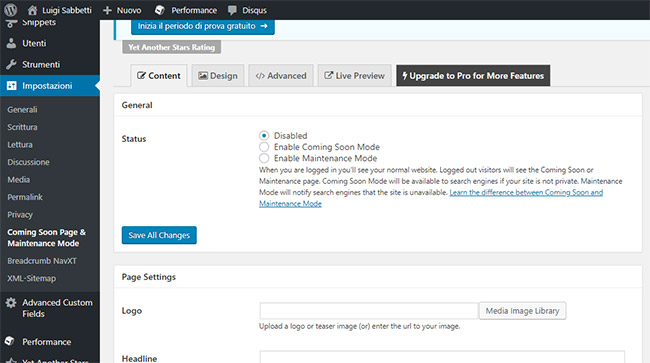This screenshot has width=650, height=363.
Task: Click the Performance cube icon in top bar
Action: click(x=160, y=10)
